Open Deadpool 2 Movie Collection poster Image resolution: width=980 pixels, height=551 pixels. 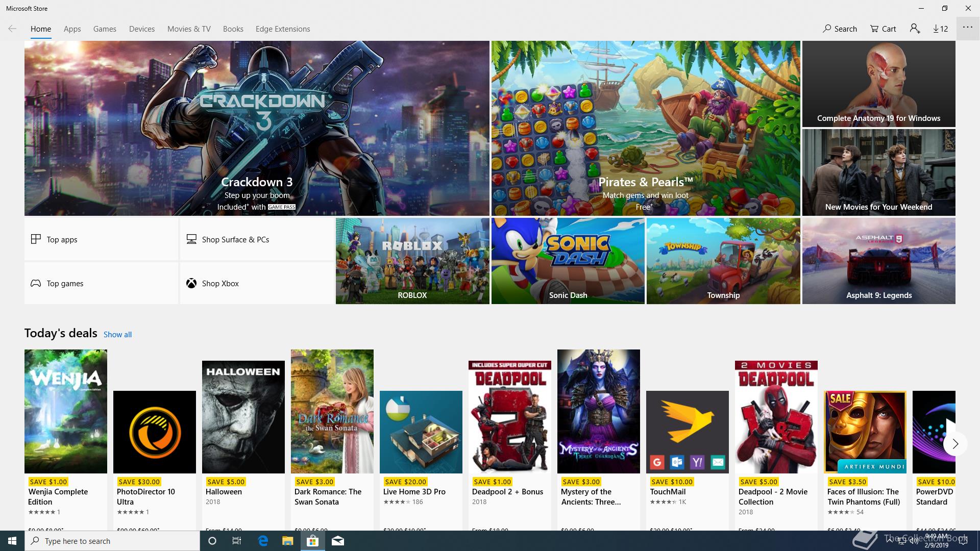pos(776,417)
